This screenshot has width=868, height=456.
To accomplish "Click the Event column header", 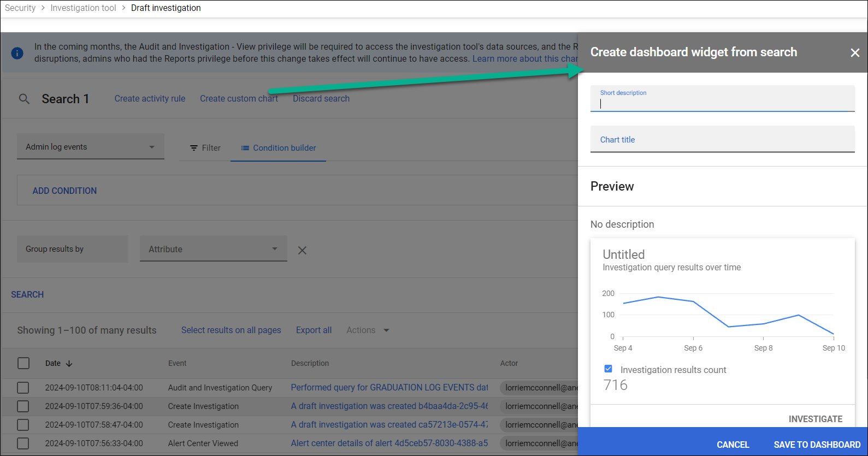I will [x=177, y=363].
